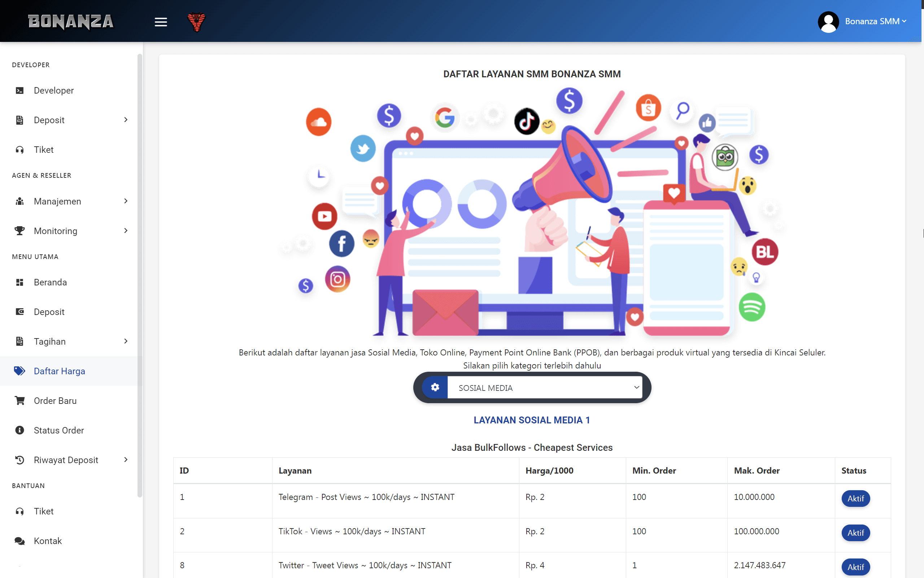Click the Mak. Order column header
The width and height of the screenshot is (924, 578).
[757, 471]
